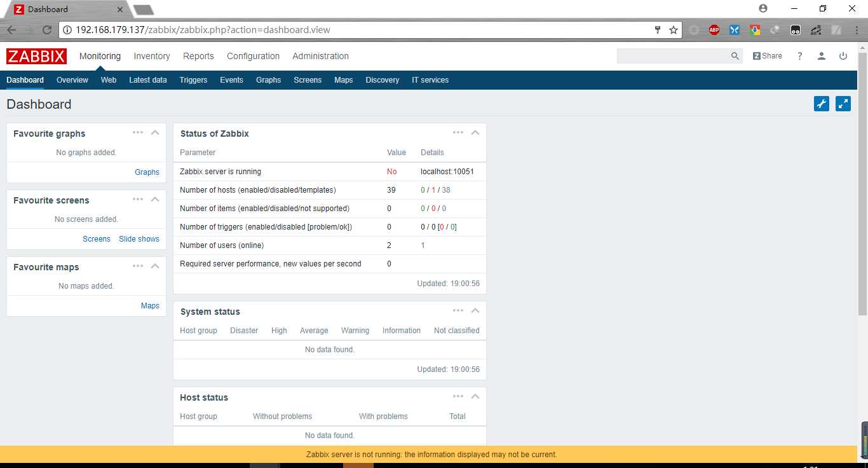Switch to the Events submenu tab
Image resolution: width=868 pixels, height=468 pixels.
(x=231, y=80)
